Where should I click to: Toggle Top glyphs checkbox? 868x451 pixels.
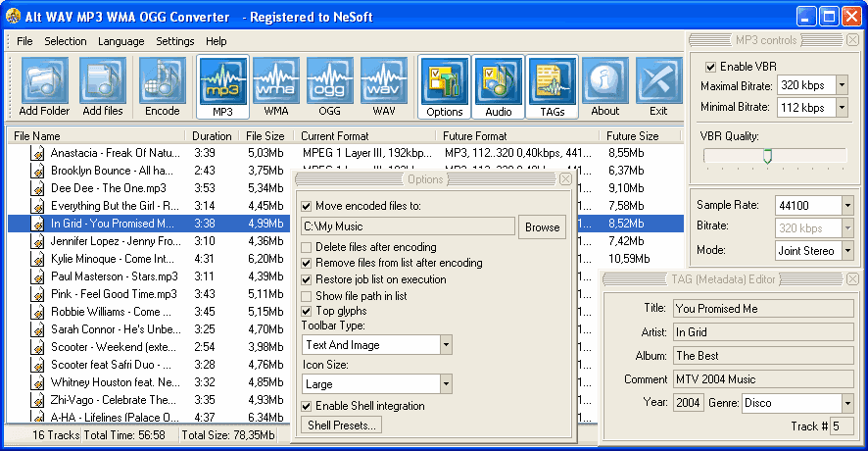coord(306,312)
